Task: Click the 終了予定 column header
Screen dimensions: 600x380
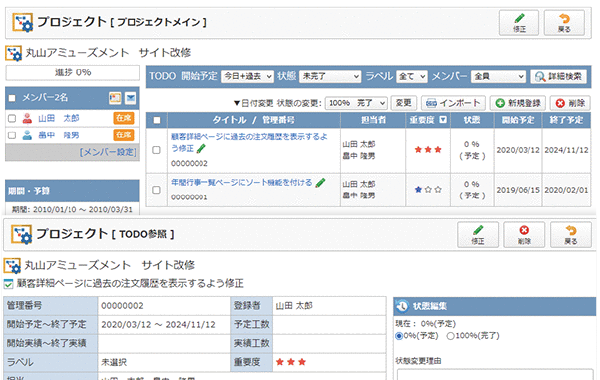Action: click(x=566, y=120)
